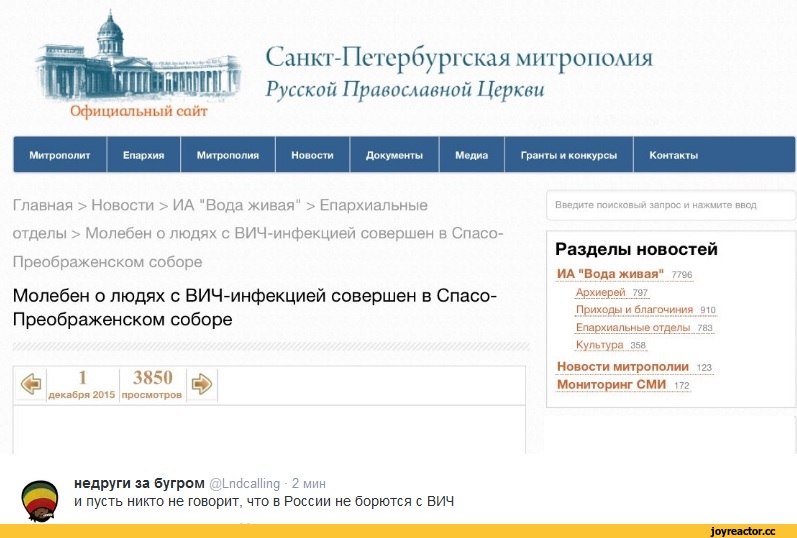
Task: Open the Епархия menu item
Action: (x=144, y=155)
